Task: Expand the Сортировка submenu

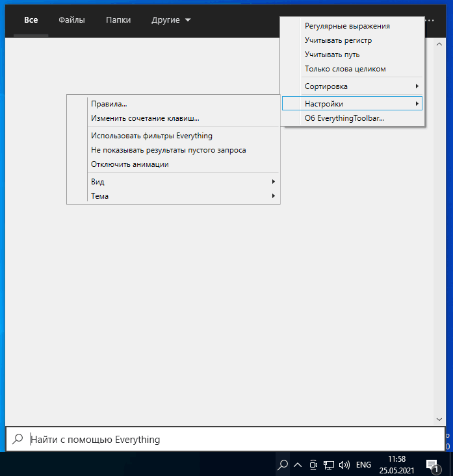Action: point(352,86)
